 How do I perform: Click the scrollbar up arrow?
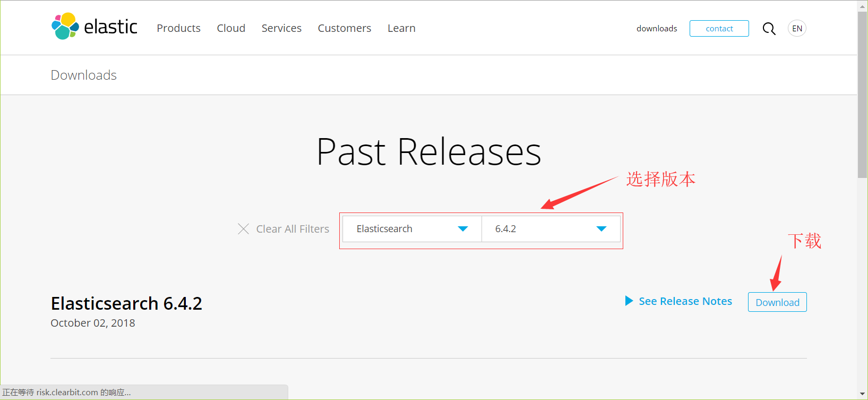click(x=863, y=6)
